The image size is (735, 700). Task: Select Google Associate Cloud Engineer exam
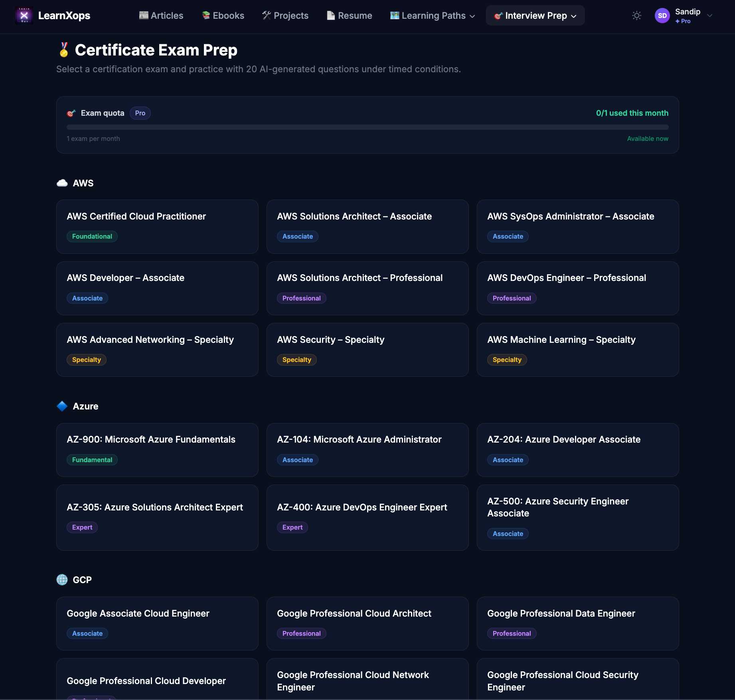point(157,624)
